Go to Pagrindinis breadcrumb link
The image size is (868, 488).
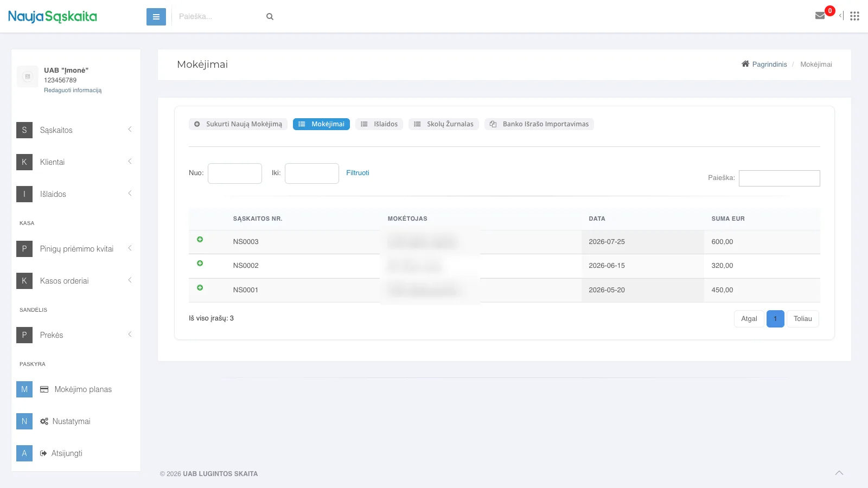click(x=769, y=64)
